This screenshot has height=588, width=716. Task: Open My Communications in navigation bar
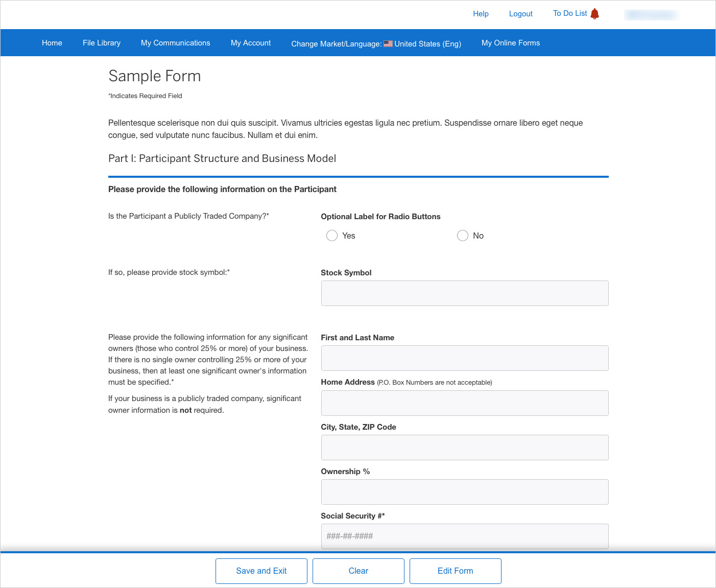(175, 43)
